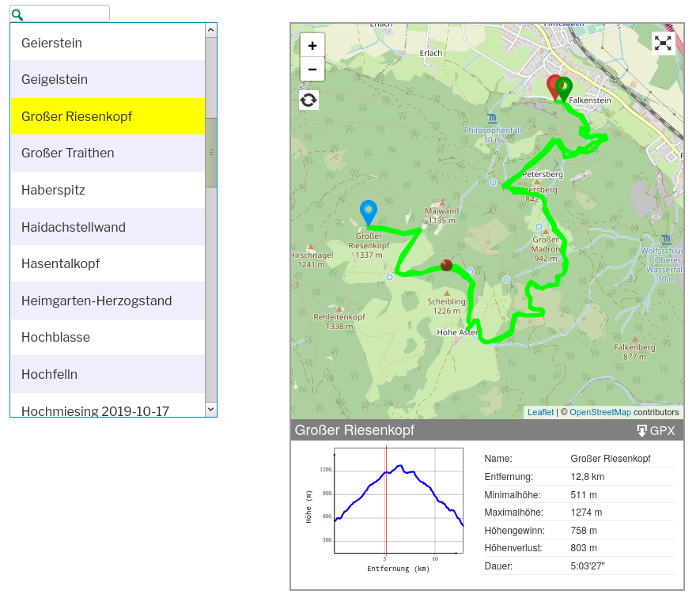The width and height of the screenshot is (700, 609).
Task: Click the Höhengewinn value 758 m
Action: [x=584, y=531]
